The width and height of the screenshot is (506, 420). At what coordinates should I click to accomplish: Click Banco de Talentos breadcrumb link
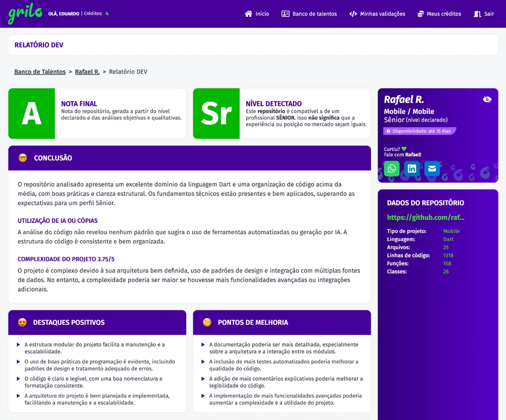40,72
